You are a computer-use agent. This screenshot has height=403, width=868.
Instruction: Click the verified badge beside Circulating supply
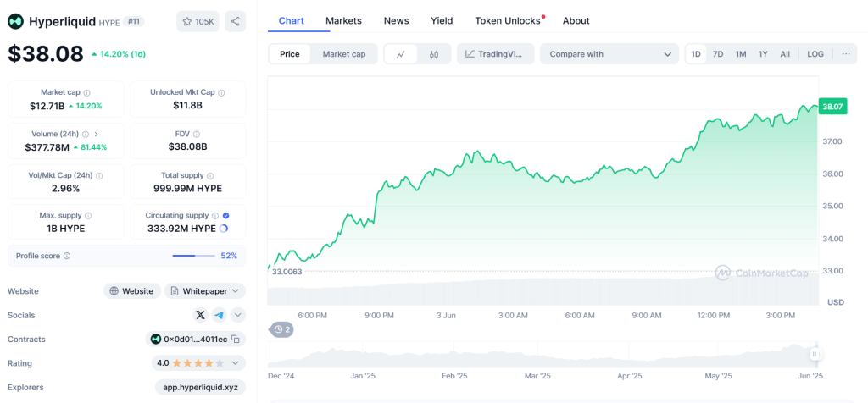[225, 216]
